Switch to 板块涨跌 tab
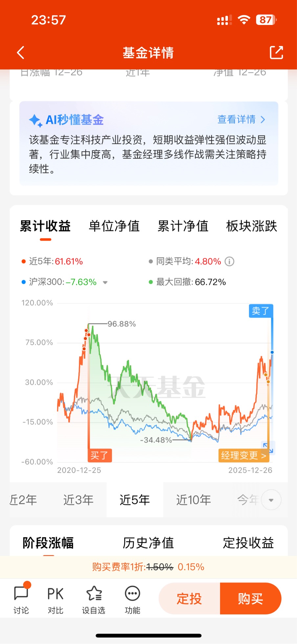The image size is (297, 644). tap(252, 226)
